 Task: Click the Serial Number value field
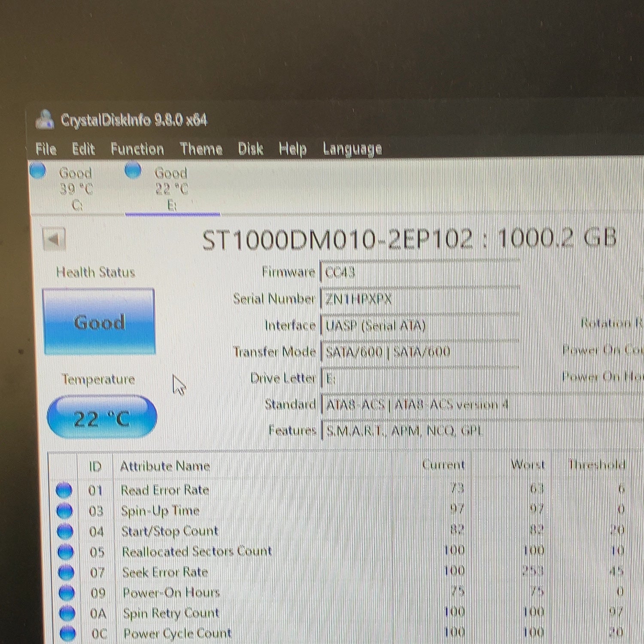click(420, 299)
